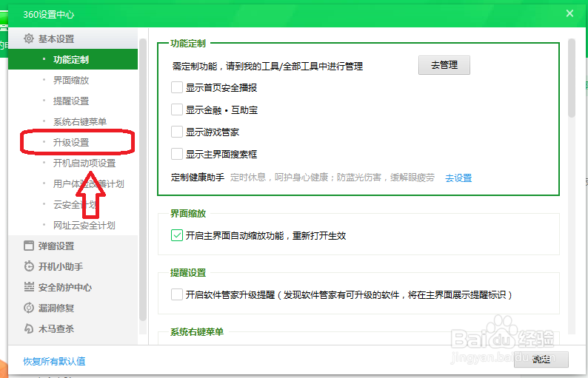The image size is (588, 378).
Task: Click the window icon beside 弹窗设置
Action: click(x=28, y=246)
